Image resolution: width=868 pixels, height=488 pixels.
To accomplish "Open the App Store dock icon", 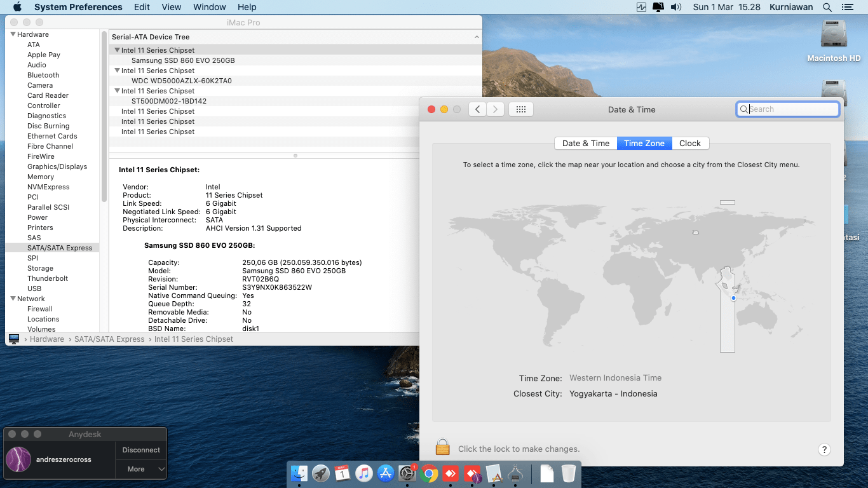I will 386,473.
